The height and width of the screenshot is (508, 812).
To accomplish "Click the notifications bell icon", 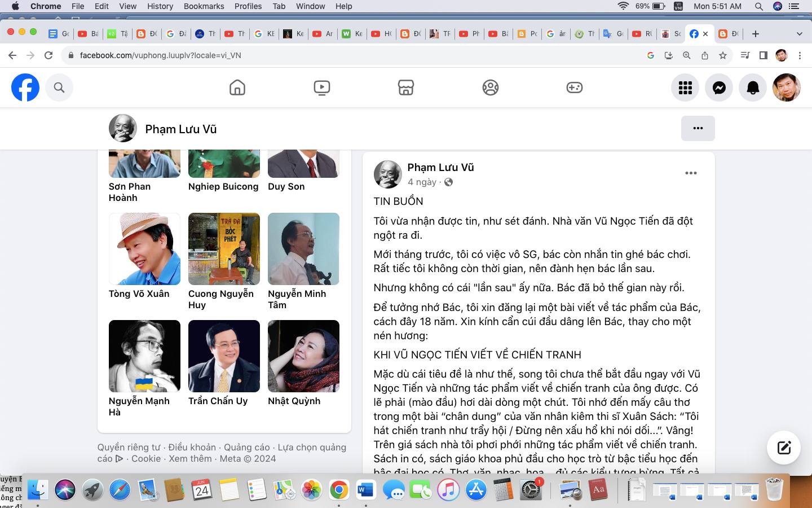I will click(x=753, y=87).
